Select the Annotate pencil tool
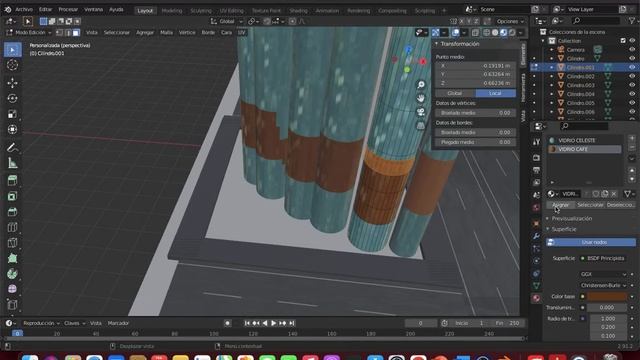 click(x=12, y=147)
